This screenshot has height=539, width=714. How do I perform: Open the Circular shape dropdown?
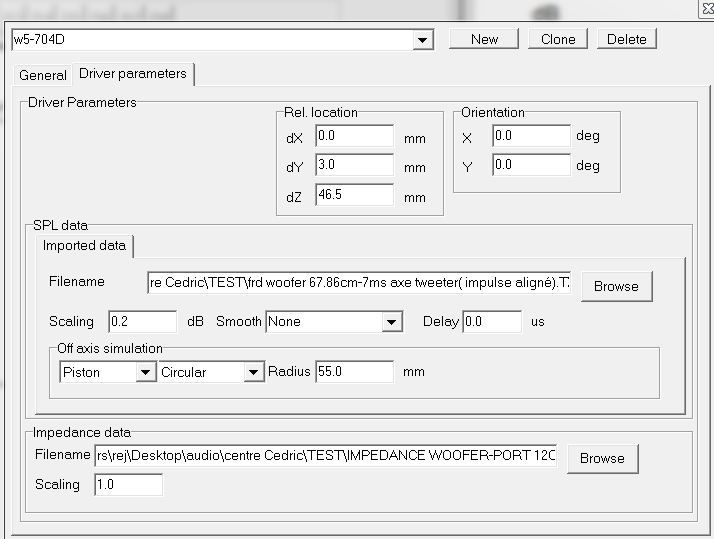pyautogui.click(x=211, y=372)
